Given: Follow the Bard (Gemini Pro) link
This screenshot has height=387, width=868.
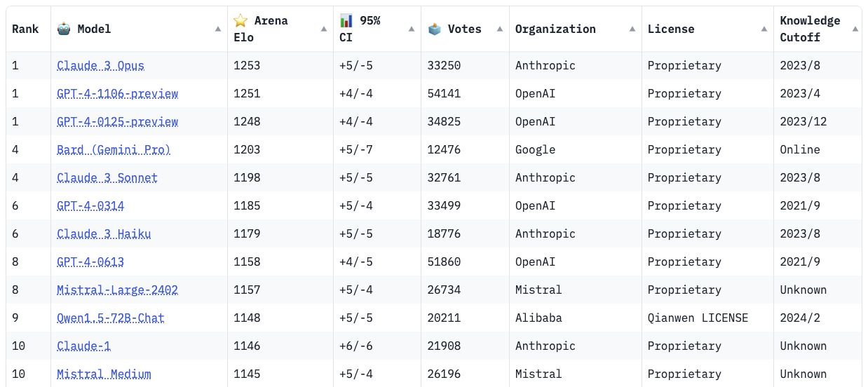Looking at the screenshot, I should click(114, 149).
